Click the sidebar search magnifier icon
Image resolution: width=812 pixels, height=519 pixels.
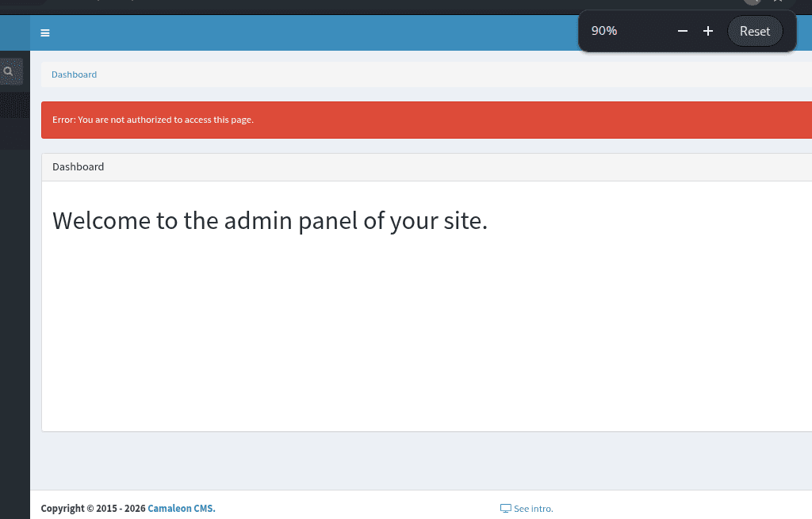9,71
